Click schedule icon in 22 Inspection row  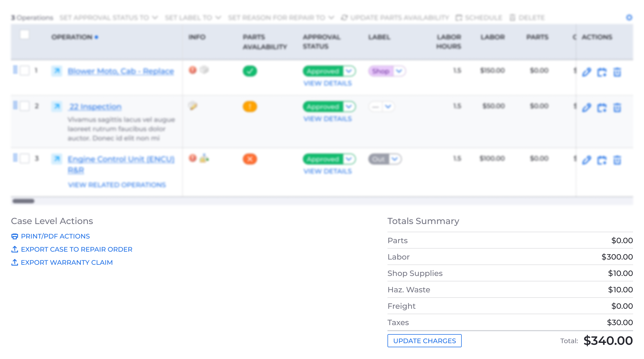(x=602, y=108)
